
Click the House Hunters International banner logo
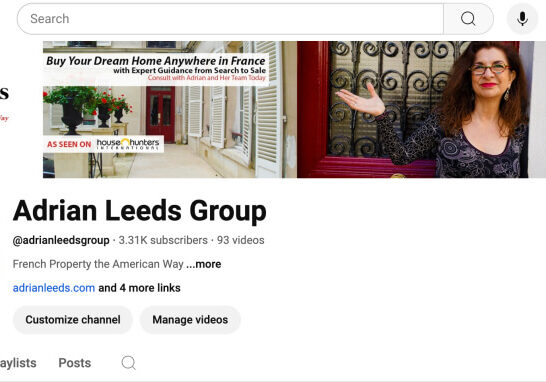[x=128, y=143]
